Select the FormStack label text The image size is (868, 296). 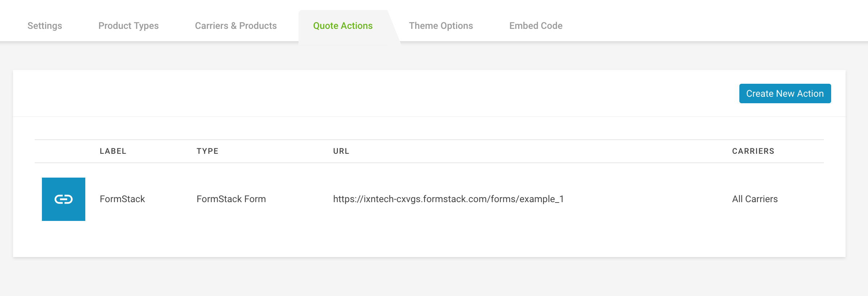[122, 199]
